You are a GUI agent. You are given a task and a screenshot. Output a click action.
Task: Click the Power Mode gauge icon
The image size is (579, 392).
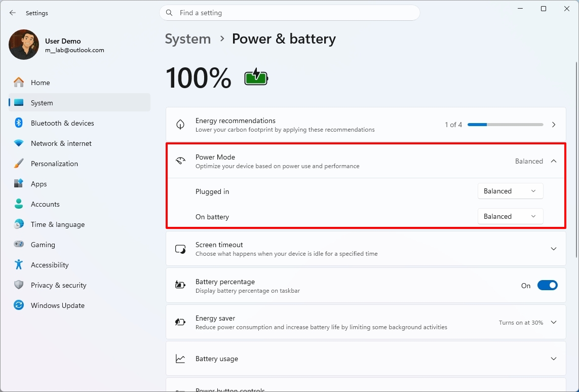point(180,161)
